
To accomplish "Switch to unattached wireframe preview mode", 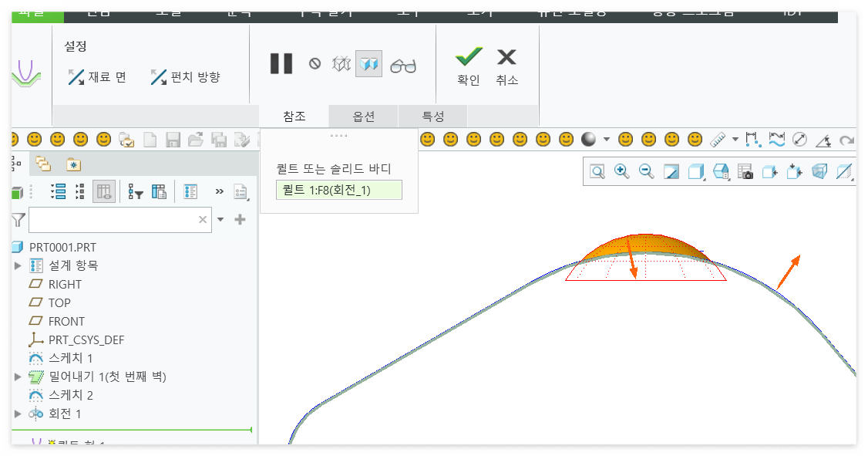I will (341, 64).
